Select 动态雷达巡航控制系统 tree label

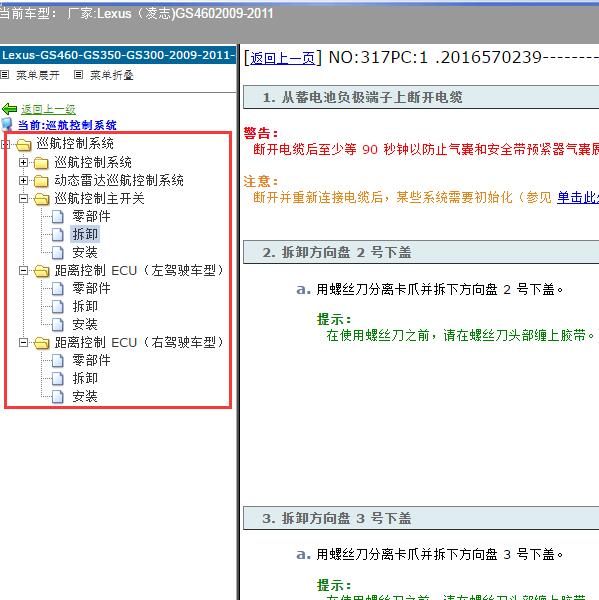click(x=119, y=180)
